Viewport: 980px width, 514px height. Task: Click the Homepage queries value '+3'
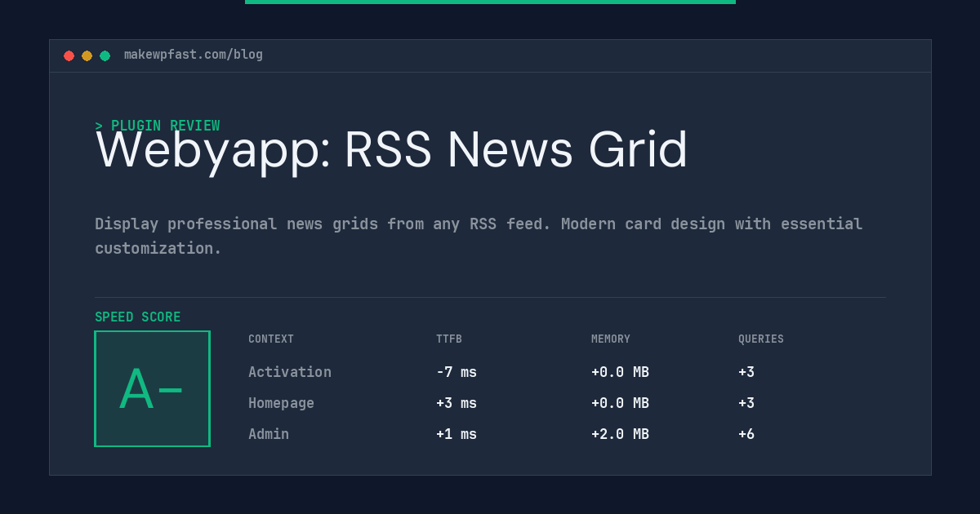click(x=746, y=403)
